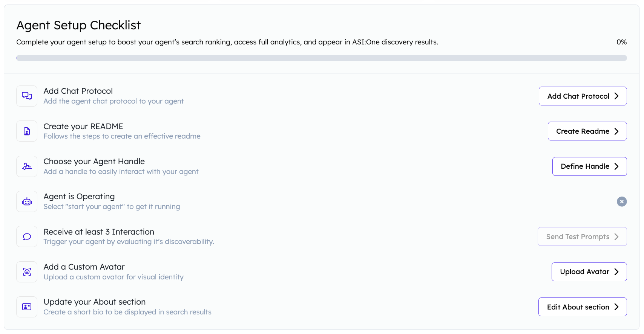Select the Create your README checklist title
This screenshot has height=334, width=644.
click(83, 127)
